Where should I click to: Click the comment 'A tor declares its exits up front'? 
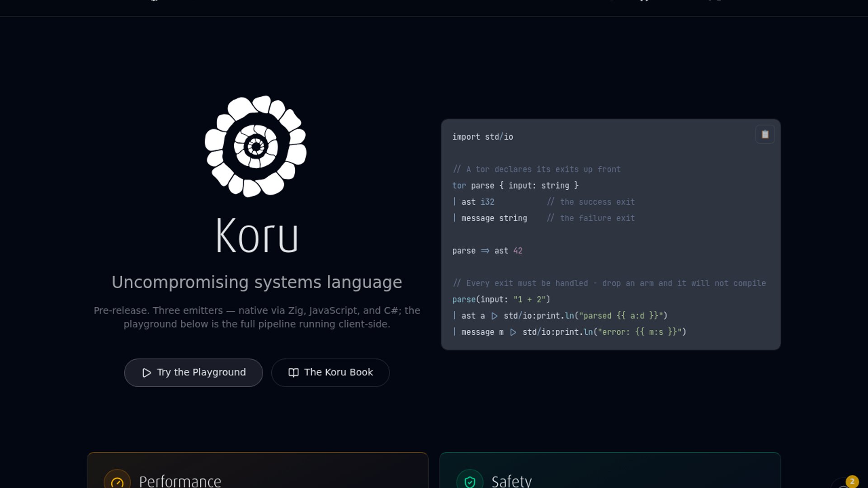[537, 169]
